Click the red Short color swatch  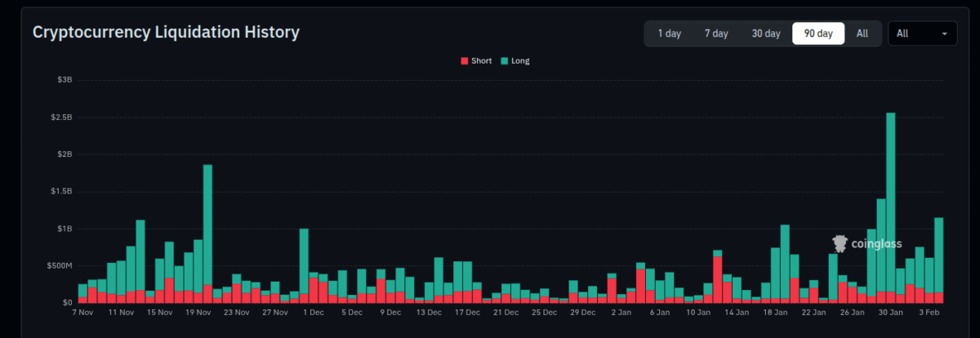pyautogui.click(x=465, y=61)
